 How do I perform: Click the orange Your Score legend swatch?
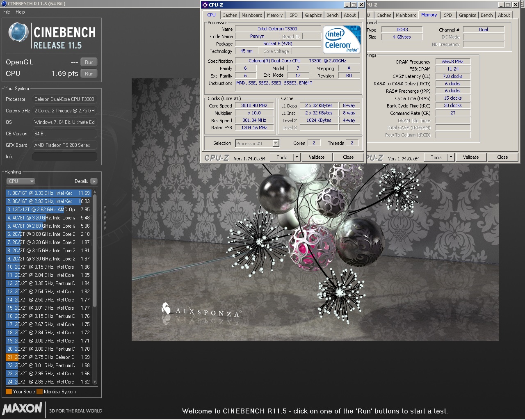(9, 392)
